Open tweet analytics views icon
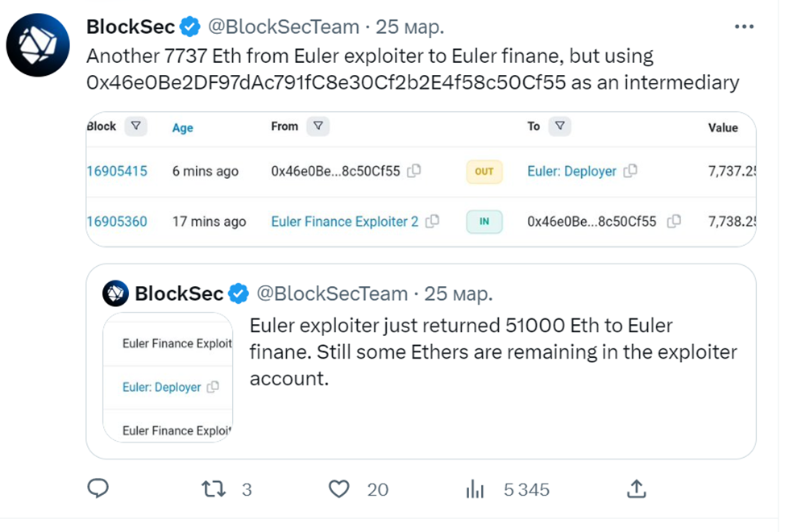This screenshot has height=532, width=785. point(476,488)
